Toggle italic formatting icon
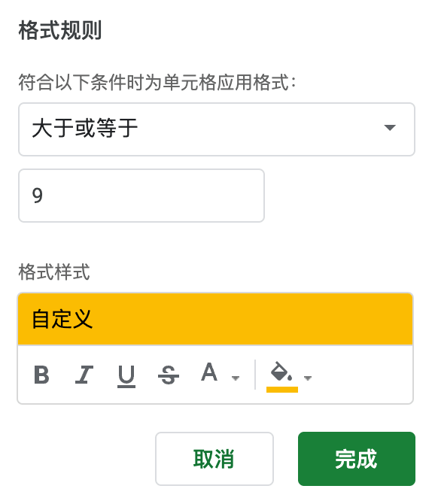The image size is (435, 504). point(84,375)
